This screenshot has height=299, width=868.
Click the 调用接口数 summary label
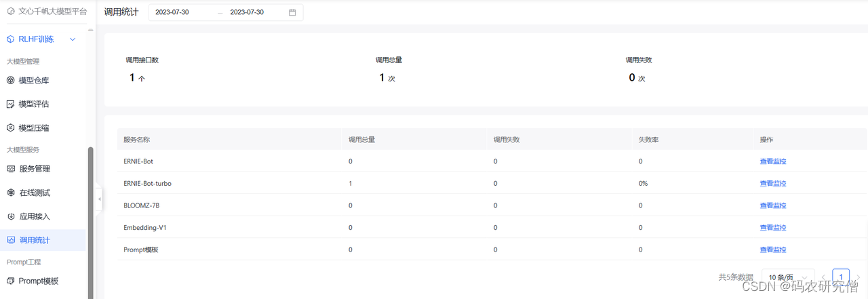tap(142, 60)
